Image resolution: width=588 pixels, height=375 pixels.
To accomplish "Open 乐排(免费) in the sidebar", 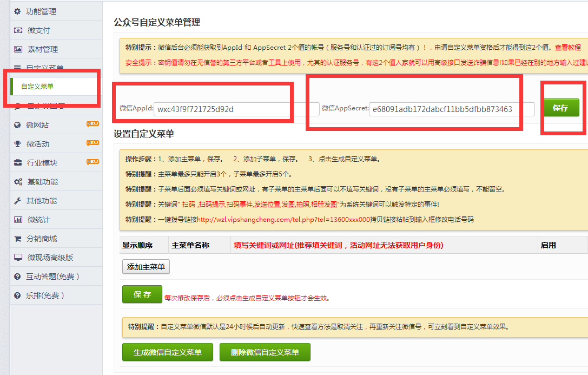I will (x=45, y=295).
